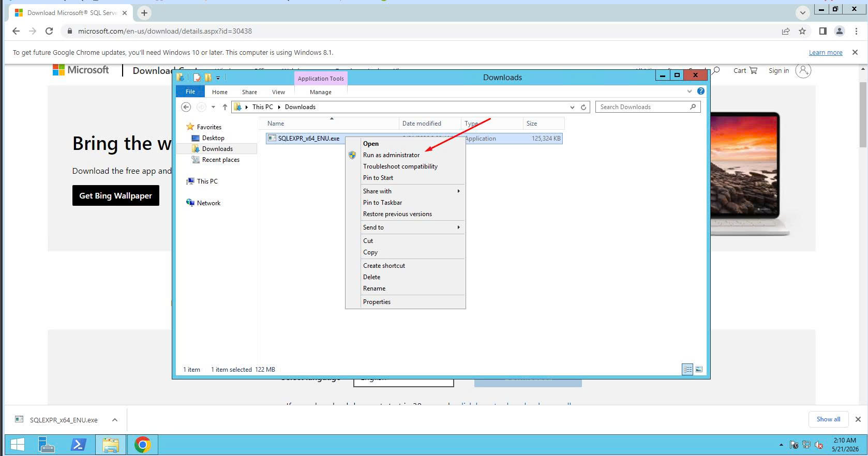
Task: Bookmark this page with star icon
Action: [x=802, y=31]
